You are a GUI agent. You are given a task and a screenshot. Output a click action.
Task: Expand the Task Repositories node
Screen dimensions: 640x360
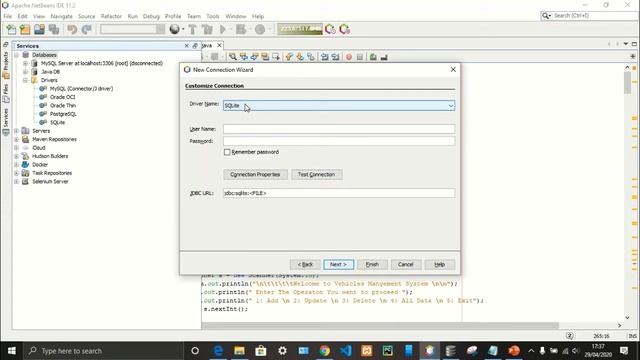click(17, 173)
